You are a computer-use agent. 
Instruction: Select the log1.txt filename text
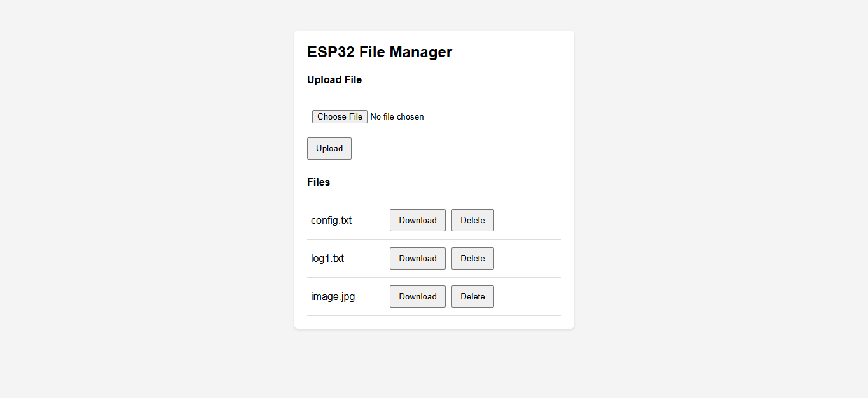pos(327,259)
